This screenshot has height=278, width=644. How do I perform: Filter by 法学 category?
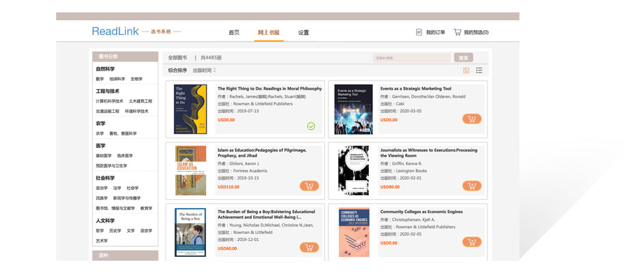pos(117,188)
